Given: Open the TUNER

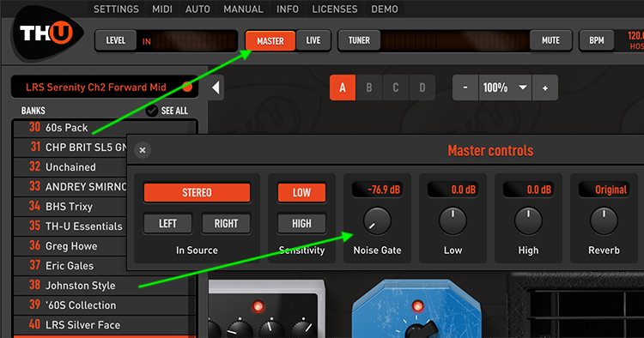Looking at the screenshot, I should [360, 40].
